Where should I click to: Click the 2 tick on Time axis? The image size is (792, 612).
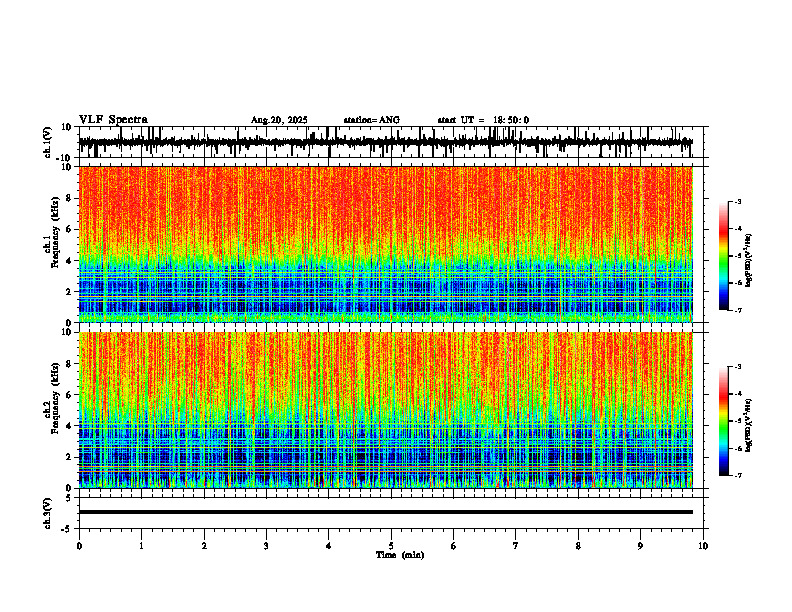pos(204,546)
